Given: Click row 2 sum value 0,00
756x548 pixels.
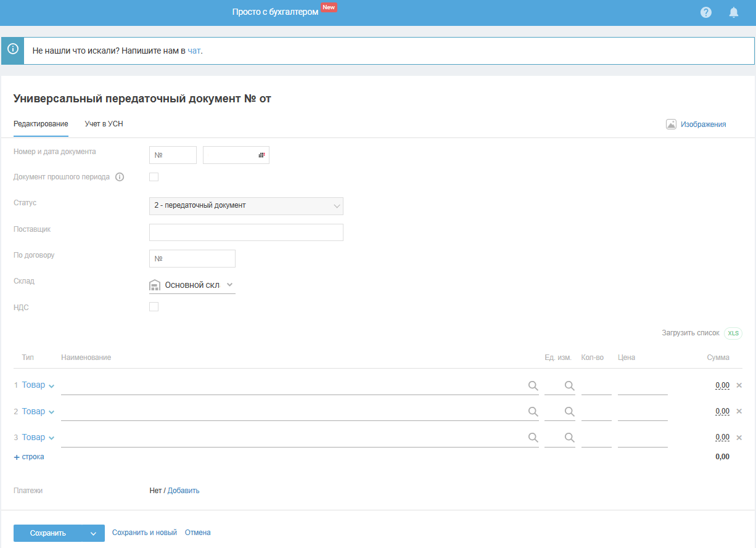Looking at the screenshot, I should tap(722, 411).
